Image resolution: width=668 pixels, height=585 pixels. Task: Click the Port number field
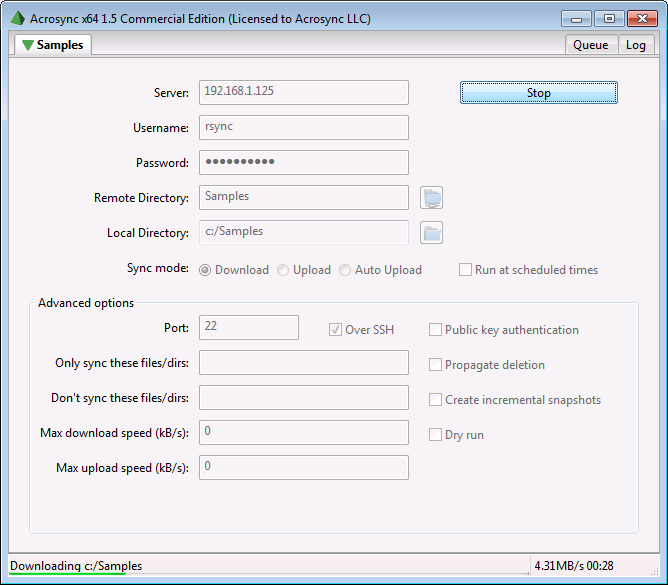pos(249,327)
